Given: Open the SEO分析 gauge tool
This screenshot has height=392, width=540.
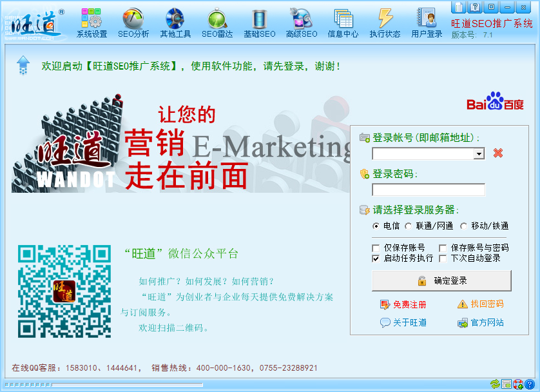Looking at the screenshot, I should tap(133, 23).
